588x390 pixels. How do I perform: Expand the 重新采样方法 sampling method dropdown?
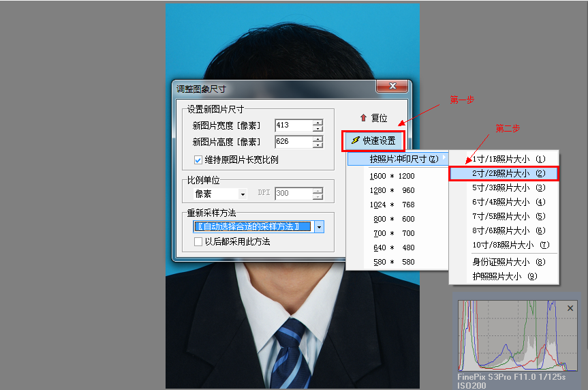tap(319, 226)
